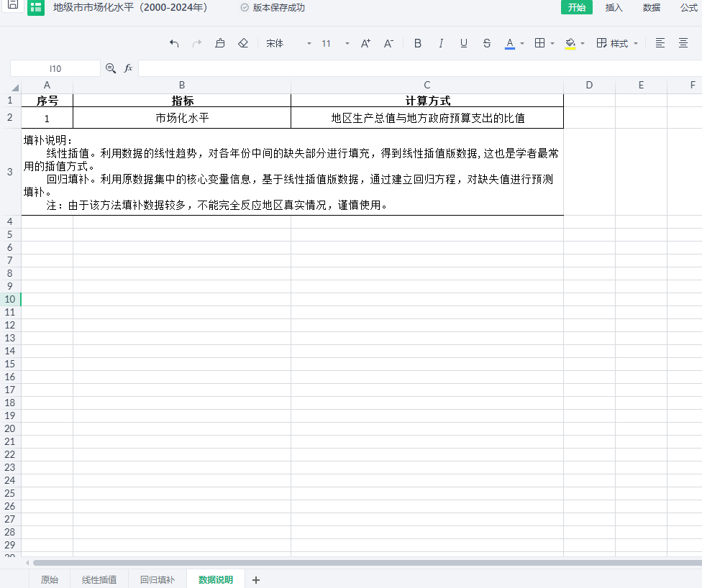702x588 pixels.
Task: Toggle italic formatting
Action: (x=441, y=43)
